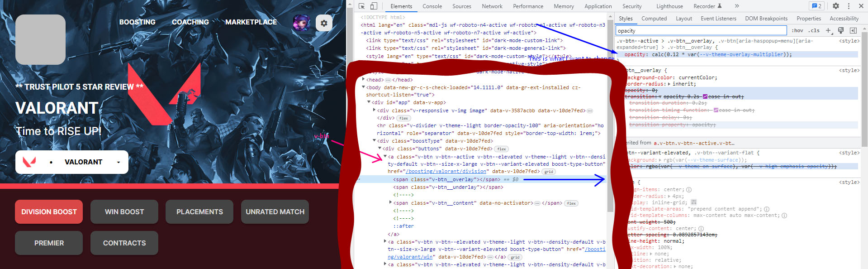The width and height of the screenshot is (868, 269).
Task: Open the user avatar profile on the webpage
Action: pos(301,23)
